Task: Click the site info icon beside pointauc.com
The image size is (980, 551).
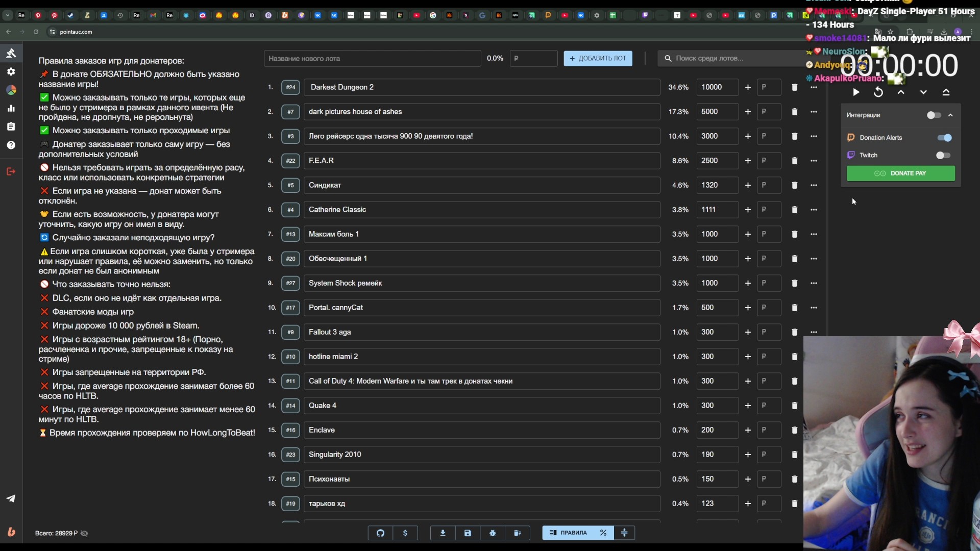Action: coord(52,32)
